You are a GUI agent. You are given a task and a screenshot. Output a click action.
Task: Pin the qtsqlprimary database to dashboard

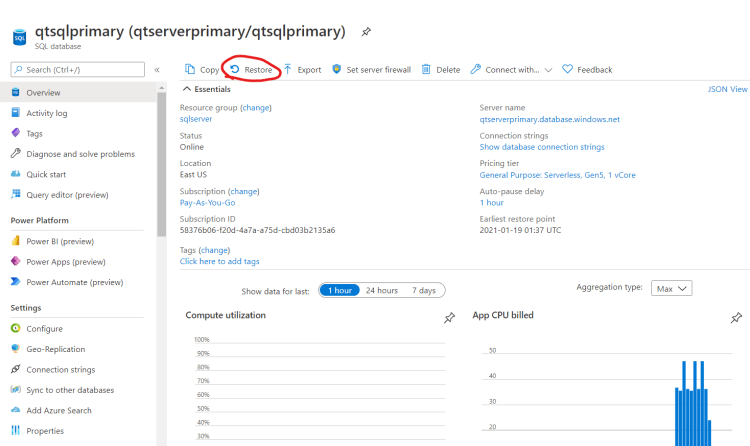click(x=366, y=32)
